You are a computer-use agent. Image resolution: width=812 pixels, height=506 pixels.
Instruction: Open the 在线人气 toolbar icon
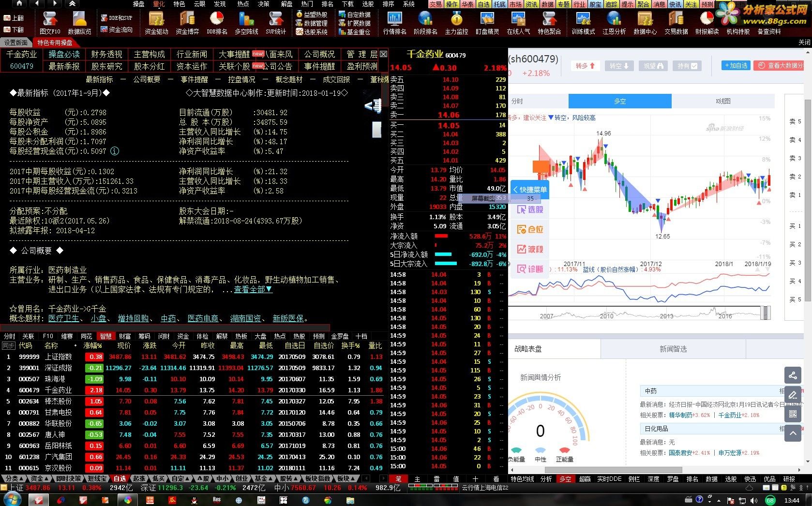pyautogui.click(x=518, y=22)
